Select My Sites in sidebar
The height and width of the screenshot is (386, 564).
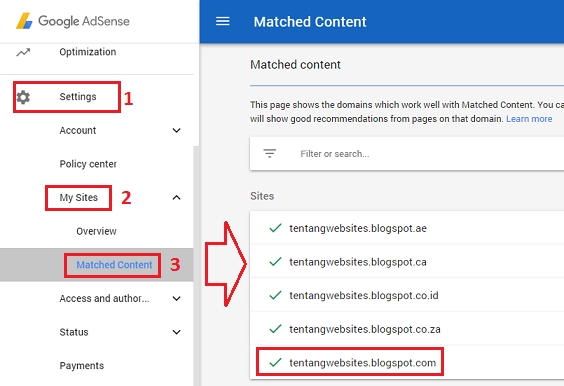pos(78,198)
